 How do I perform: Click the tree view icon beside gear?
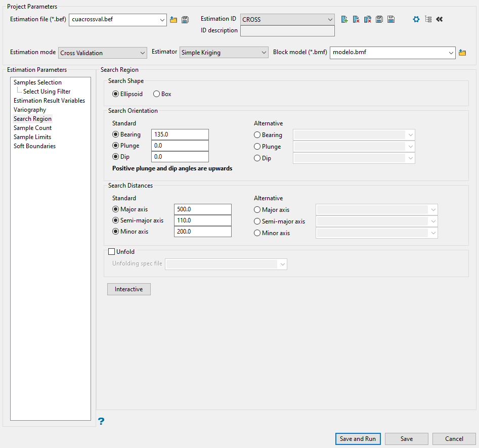428,19
